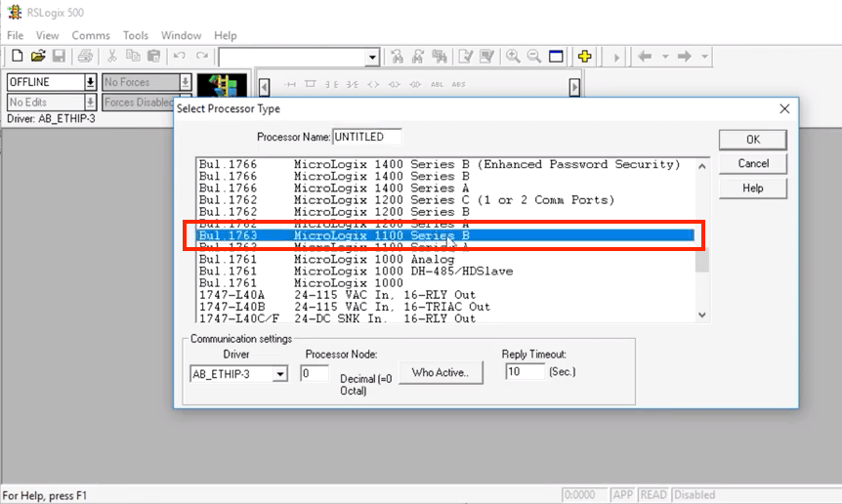The width and height of the screenshot is (842, 504).
Task: Click the binoculars Replace icon
Action: click(x=440, y=57)
